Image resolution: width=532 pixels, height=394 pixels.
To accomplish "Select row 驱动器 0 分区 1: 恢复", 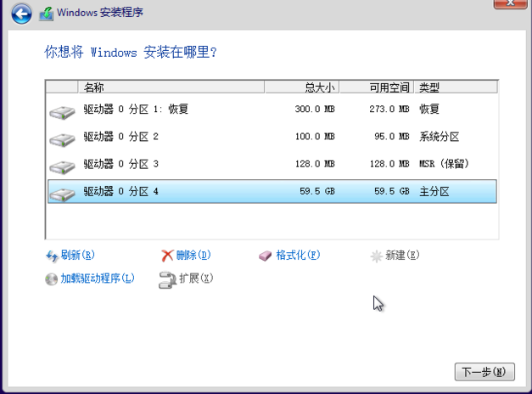I will (x=272, y=110).
